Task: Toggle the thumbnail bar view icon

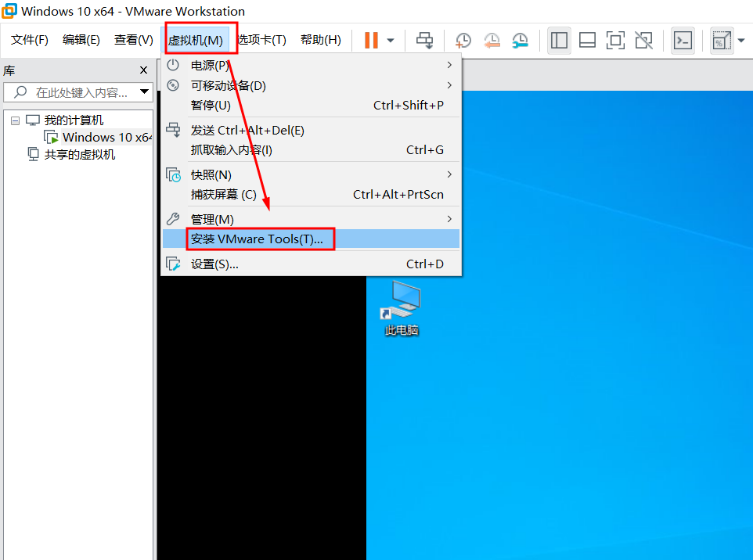Action: pyautogui.click(x=587, y=41)
